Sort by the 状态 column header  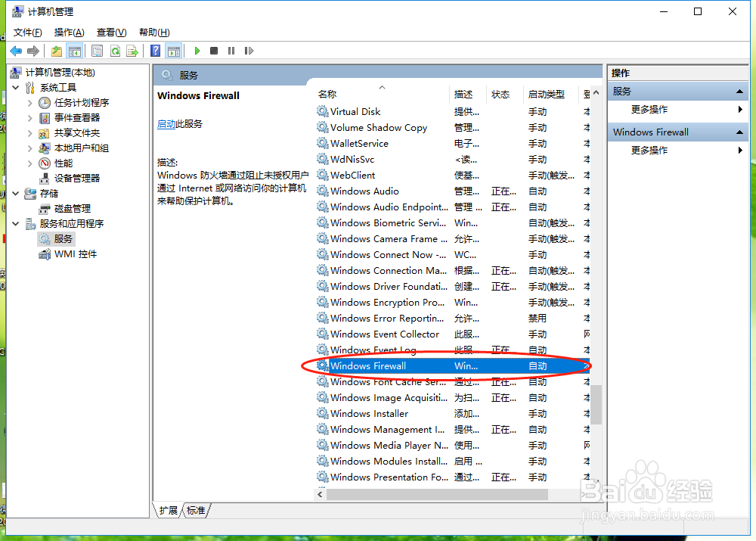(505, 94)
